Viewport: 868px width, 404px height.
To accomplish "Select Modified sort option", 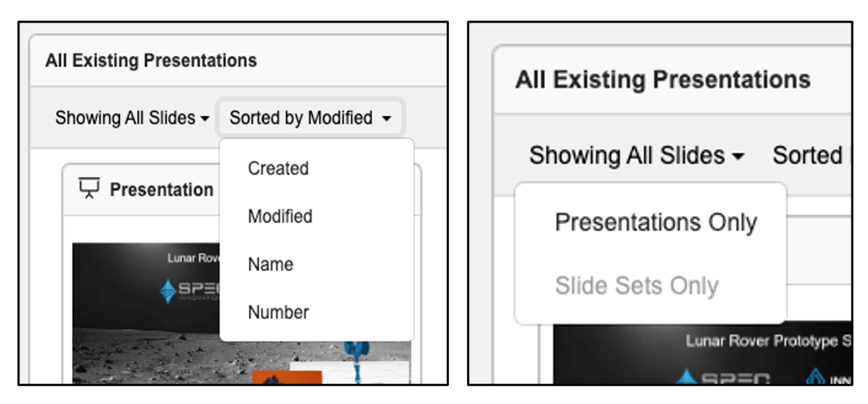I will point(280,217).
